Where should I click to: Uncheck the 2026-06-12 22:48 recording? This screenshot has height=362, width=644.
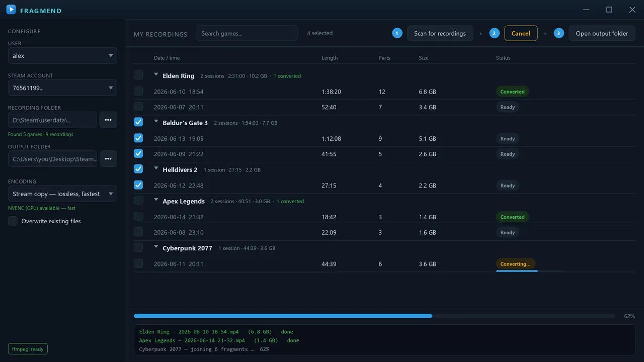pos(138,185)
